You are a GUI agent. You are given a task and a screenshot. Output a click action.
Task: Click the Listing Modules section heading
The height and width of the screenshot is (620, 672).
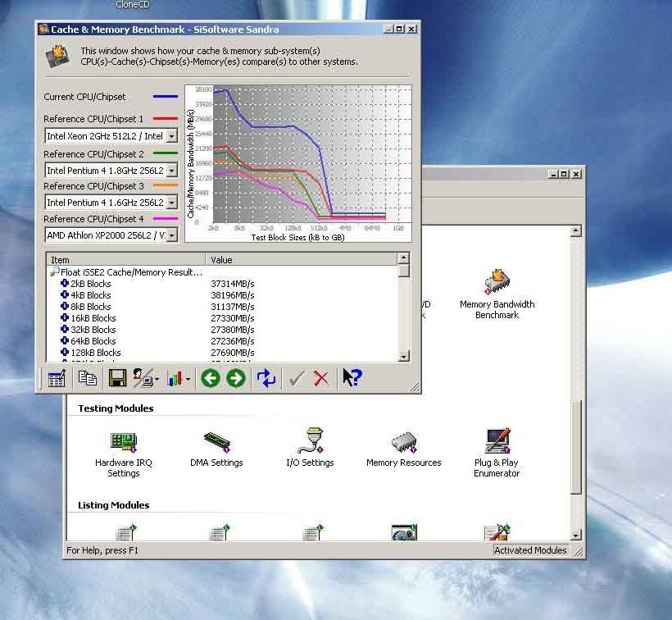tap(114, 505)
